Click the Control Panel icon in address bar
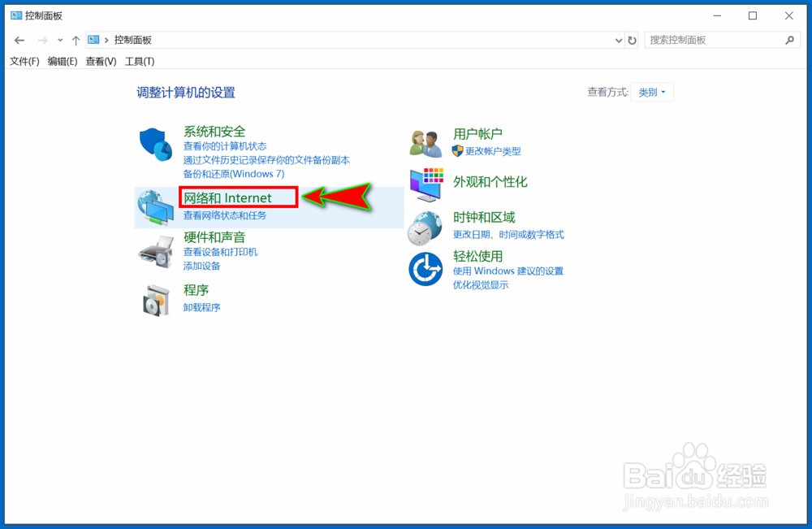The image size is (812, 529). (x=93, y=40)
